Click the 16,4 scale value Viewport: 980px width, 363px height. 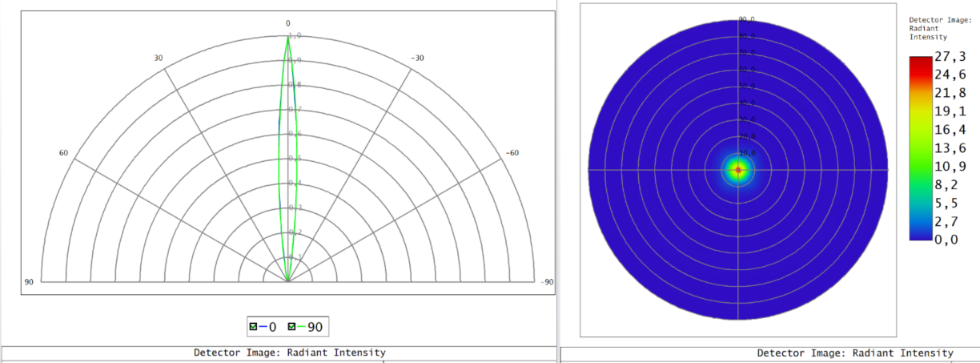tap(952, 130)
